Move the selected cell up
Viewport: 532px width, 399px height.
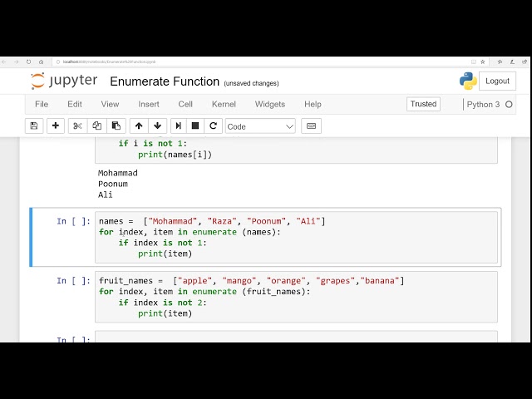[139, 126]
